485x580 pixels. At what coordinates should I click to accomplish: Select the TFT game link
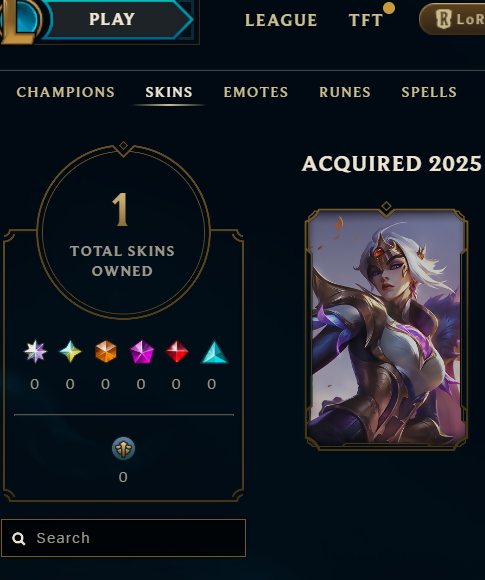point(366,20)
